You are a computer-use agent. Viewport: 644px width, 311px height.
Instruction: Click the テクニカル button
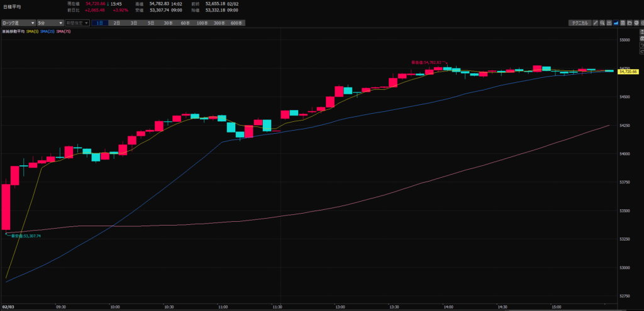click(579, 23)
